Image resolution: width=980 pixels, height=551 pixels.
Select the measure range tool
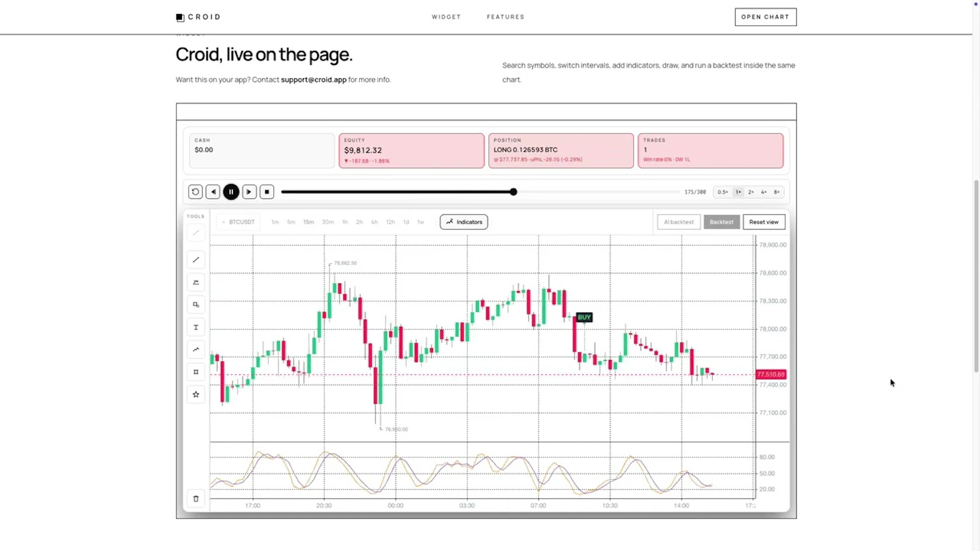[196, 372]
